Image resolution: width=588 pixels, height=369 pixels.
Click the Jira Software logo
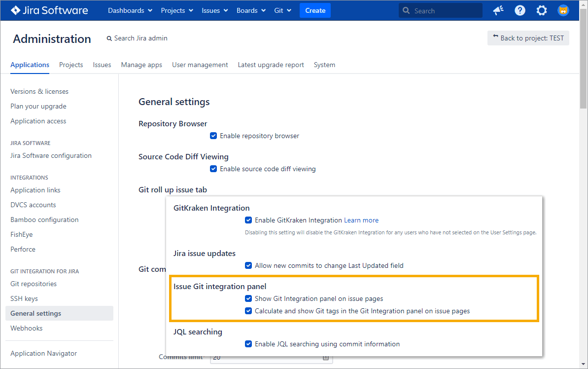[49, 10]
